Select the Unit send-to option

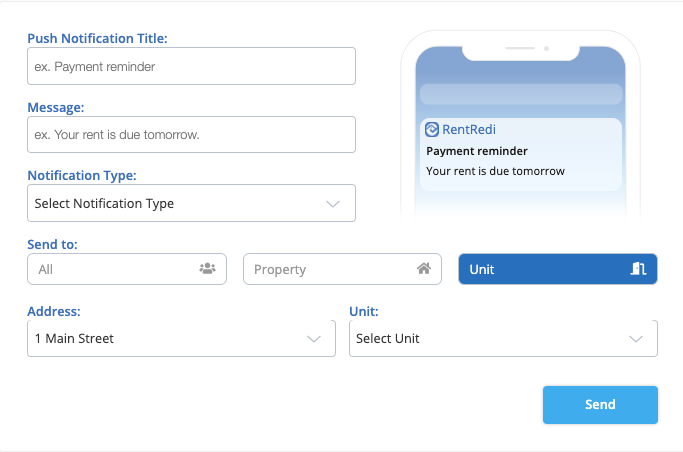tap(557, 269)
